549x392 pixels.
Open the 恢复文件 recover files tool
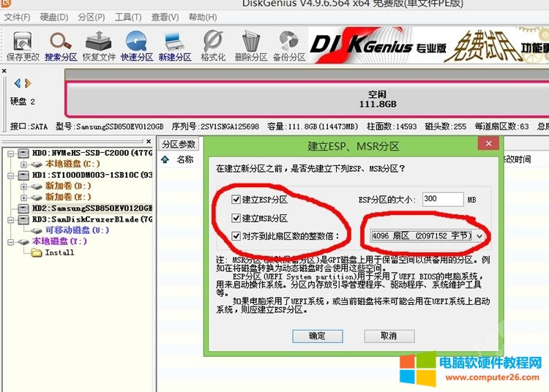click(99, 45)
